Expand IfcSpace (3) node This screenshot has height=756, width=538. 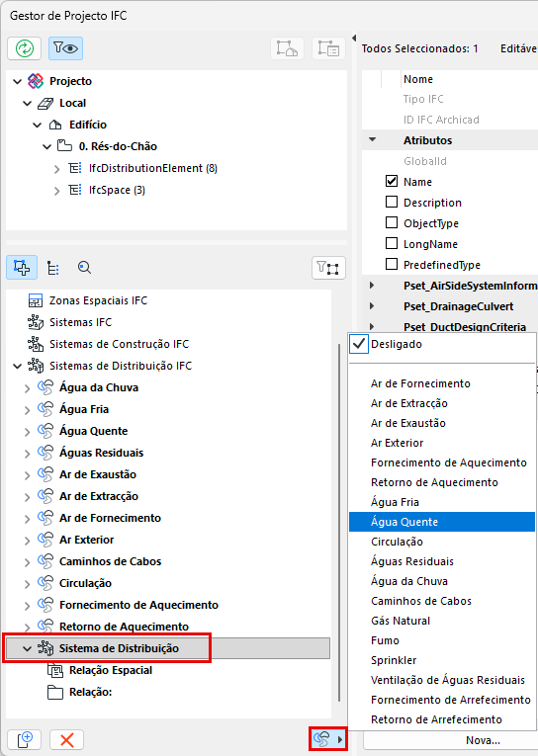tap(57, 191)
